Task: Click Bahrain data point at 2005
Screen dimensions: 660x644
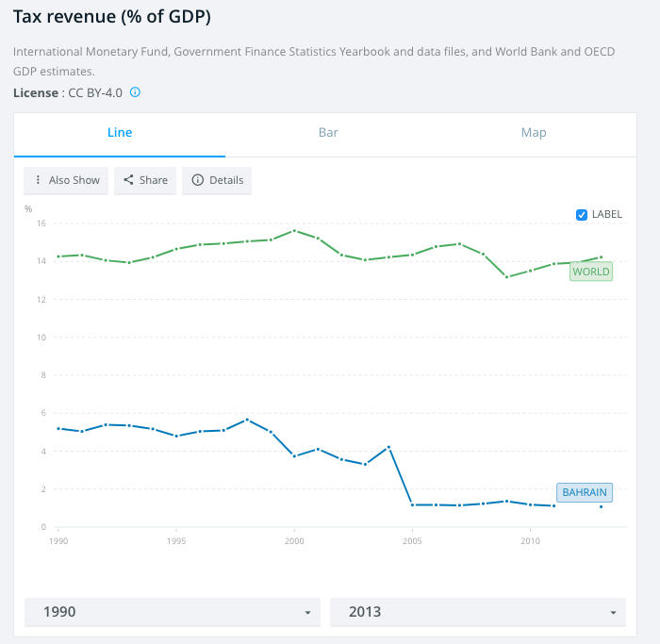Action: coord(412,504)
